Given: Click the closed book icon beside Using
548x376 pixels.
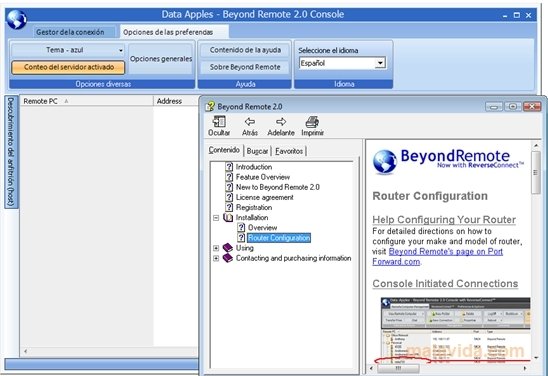Looking at the screenshot, I should [x=228, y=248].
